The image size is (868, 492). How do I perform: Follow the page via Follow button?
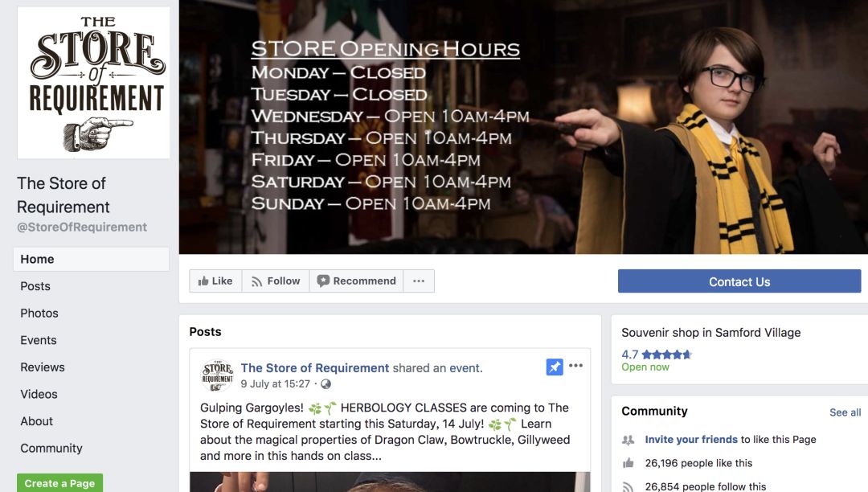click(x=276, y=281)
